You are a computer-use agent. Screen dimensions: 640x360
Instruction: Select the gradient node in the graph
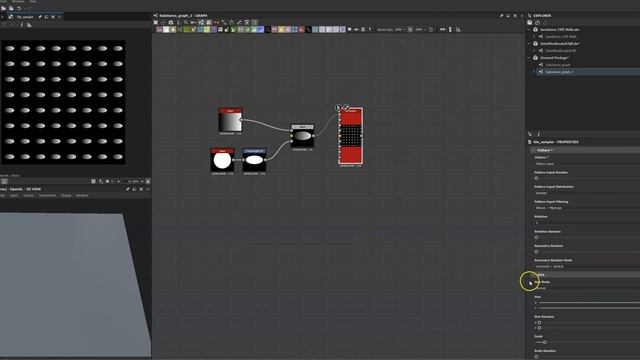[x=230, y=121]
